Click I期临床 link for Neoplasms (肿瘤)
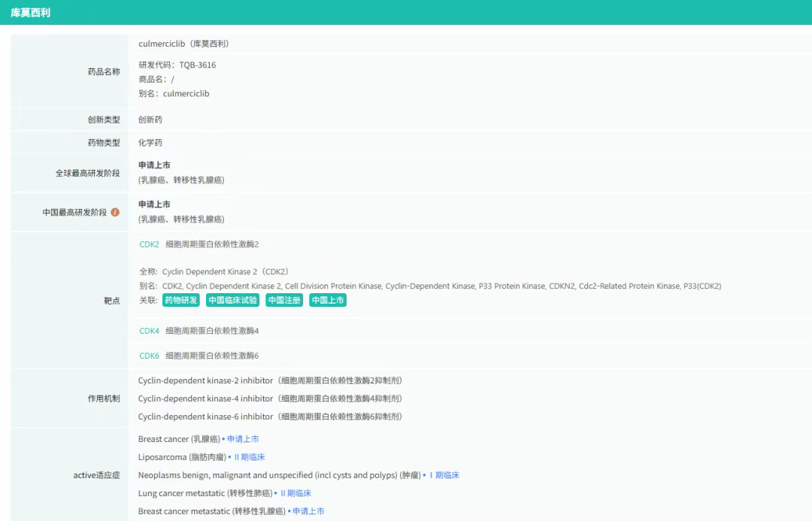812x521 pixels. point(444,475)
